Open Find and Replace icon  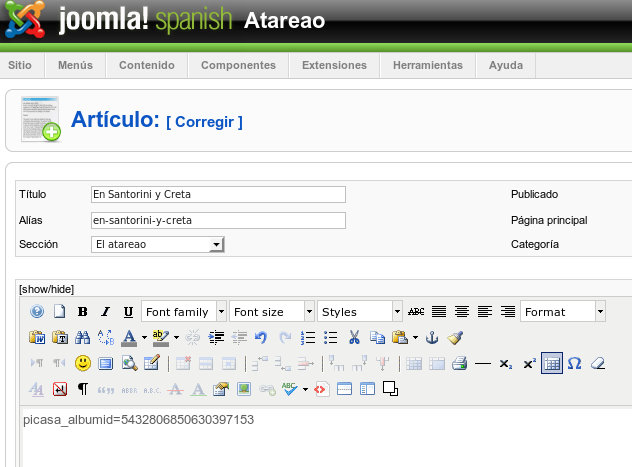point(106,337)
